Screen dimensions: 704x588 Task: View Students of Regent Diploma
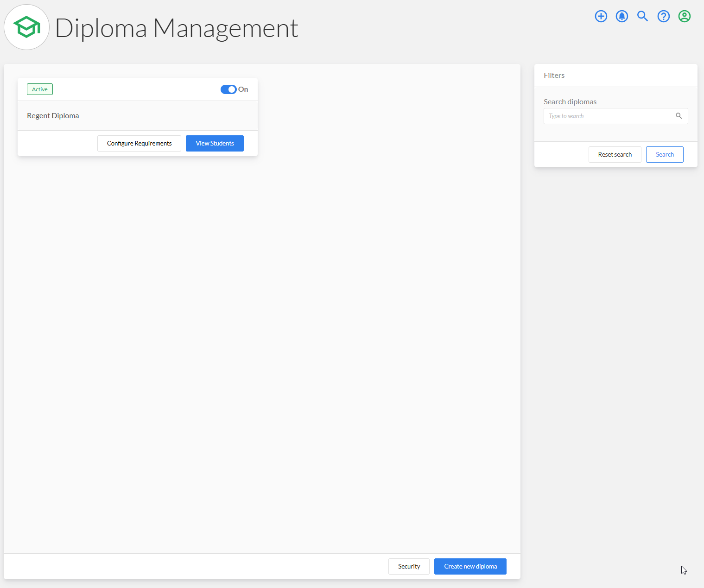(x=215, y=143)
